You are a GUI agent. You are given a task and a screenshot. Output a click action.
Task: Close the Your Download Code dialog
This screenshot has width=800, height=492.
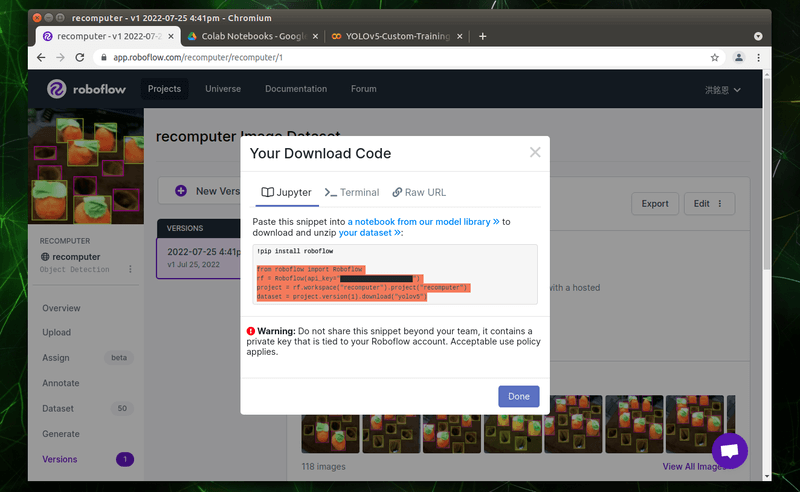(535, 152)
